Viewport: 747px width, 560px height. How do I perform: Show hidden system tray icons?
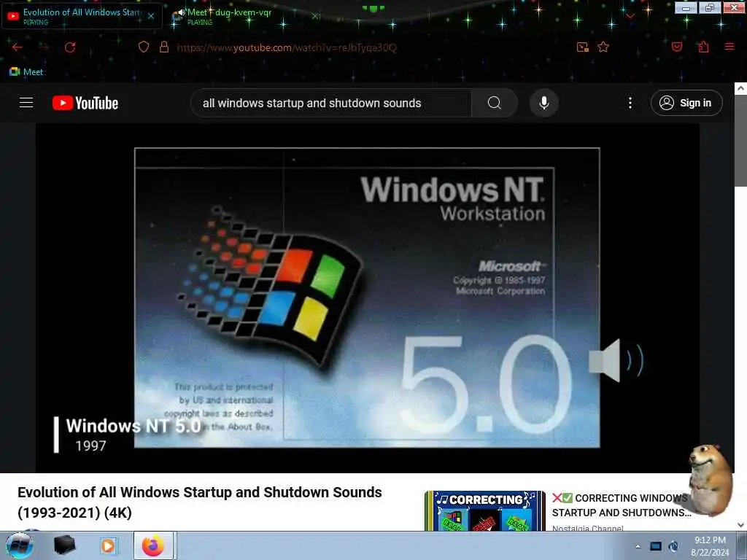(x=638, y=546)
